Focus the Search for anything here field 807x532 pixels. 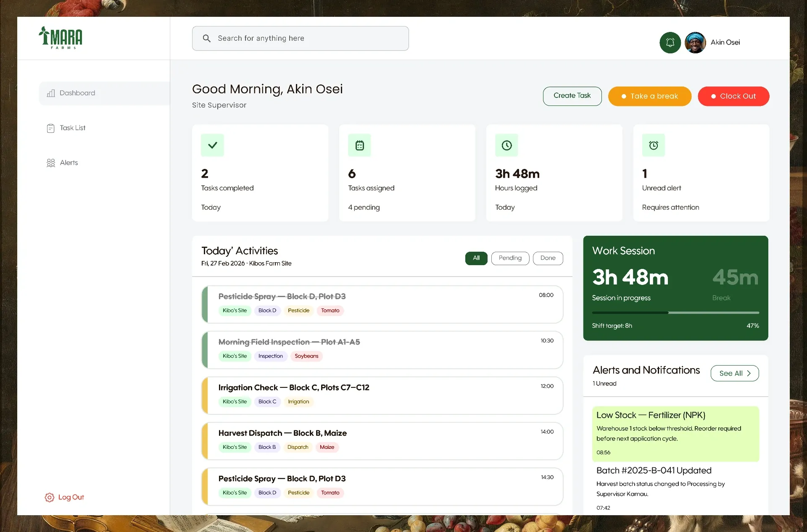[300, 38]
